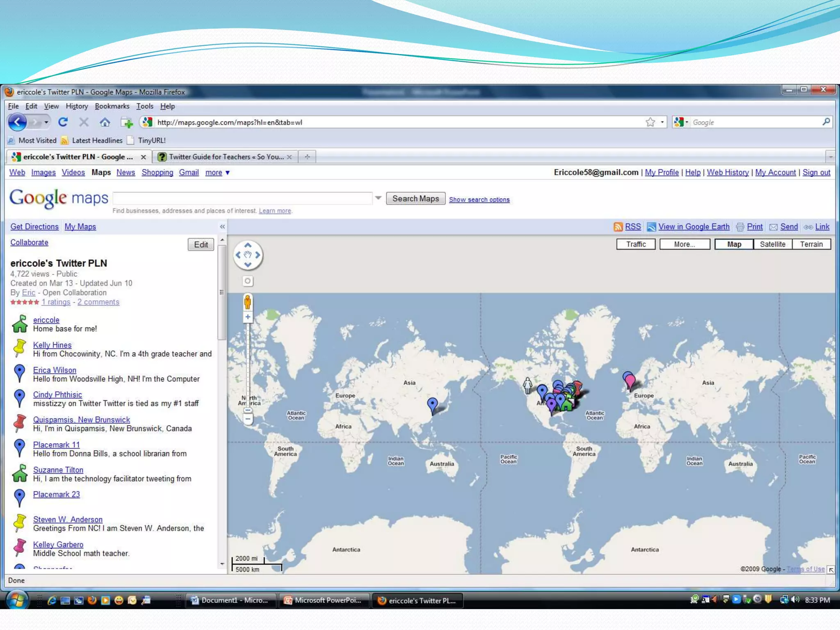840x630 pixels.
Task: Open the Kelly Hines placemark link
Action: (52, 345)
